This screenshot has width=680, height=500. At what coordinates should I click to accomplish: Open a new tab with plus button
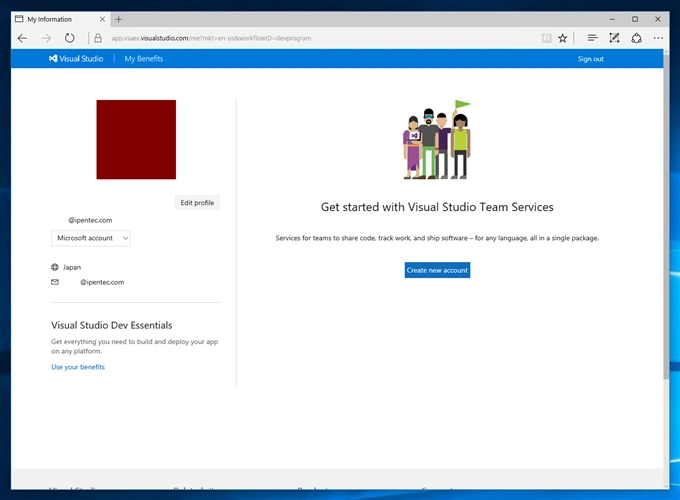118,19
